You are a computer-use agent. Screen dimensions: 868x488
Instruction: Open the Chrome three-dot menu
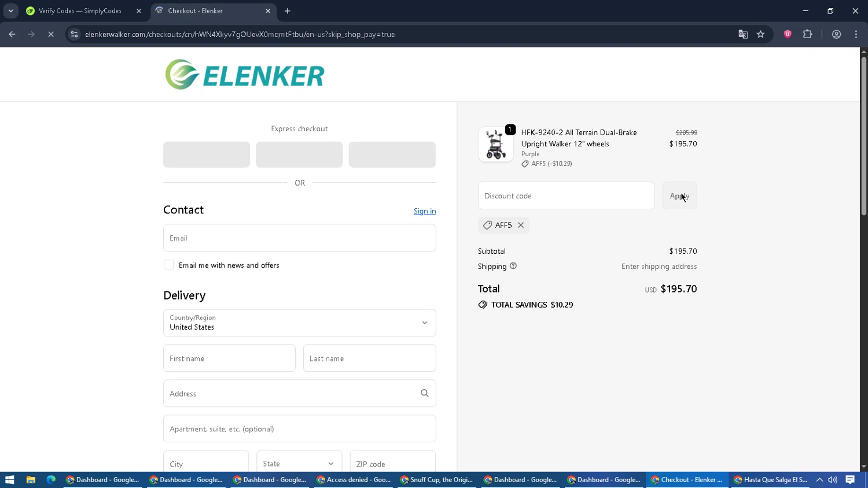tap(856, 34)
